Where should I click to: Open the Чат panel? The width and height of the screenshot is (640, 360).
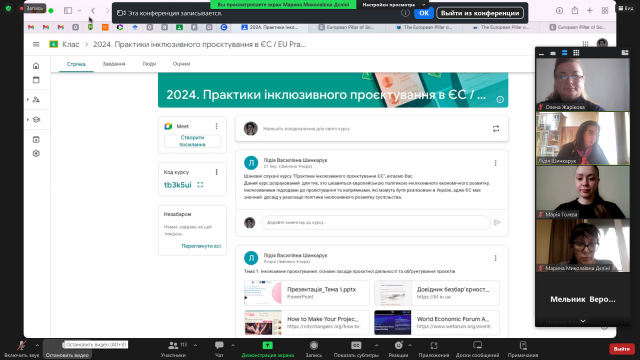[219, 349]
